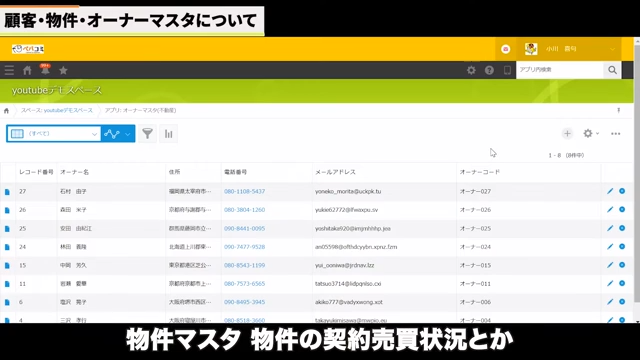Expand the app settings gear dropdown arrow
Viewport: 640px width, 360px height.
(x=597, y=133)
